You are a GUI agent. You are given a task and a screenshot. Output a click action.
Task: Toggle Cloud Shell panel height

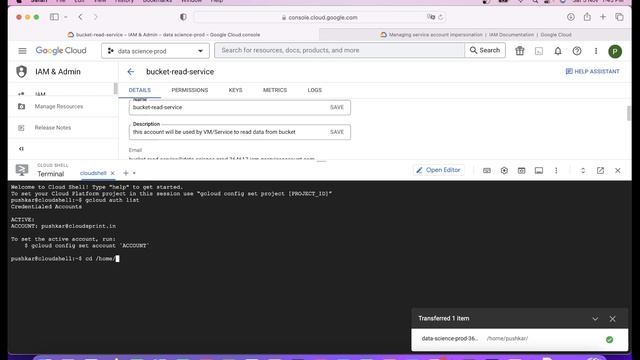583,171
